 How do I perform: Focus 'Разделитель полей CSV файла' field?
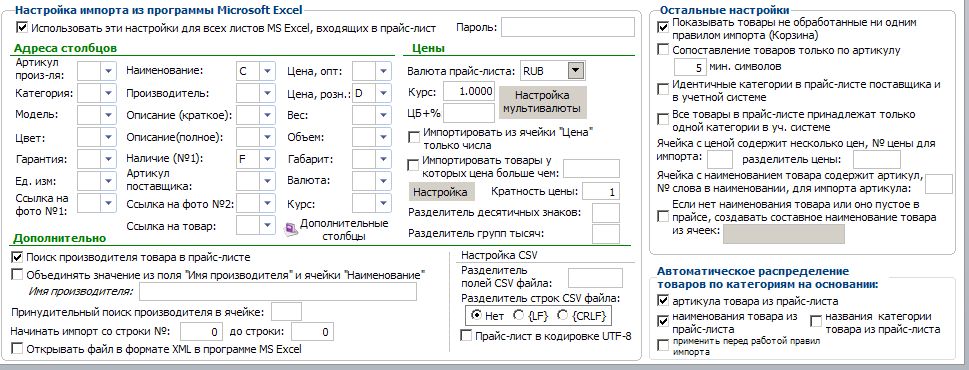click(595, 278)
